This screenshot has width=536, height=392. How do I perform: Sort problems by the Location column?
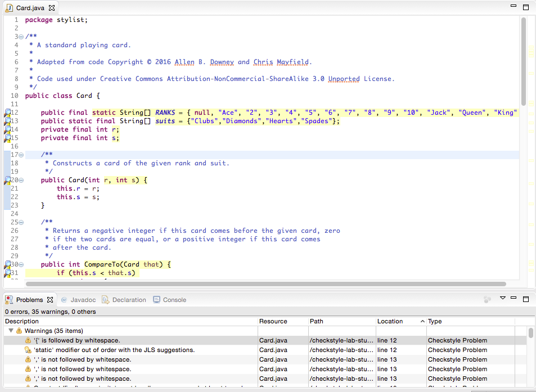pos(390,321)
